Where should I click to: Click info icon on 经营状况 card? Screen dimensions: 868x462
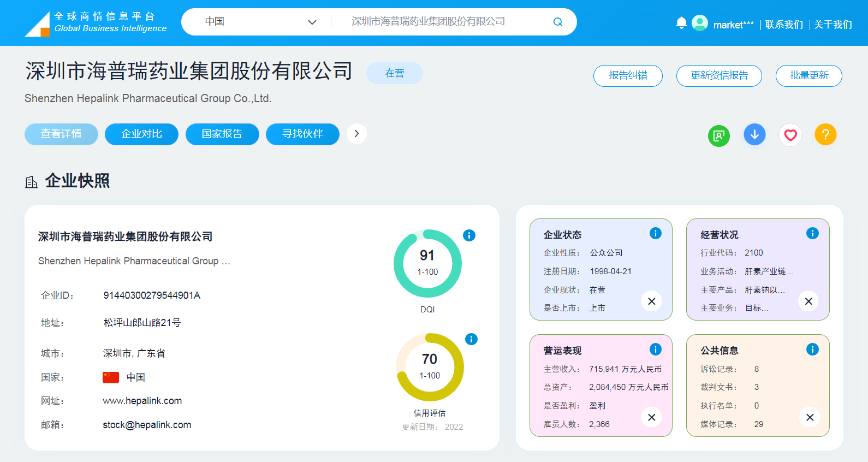(812, 233)
